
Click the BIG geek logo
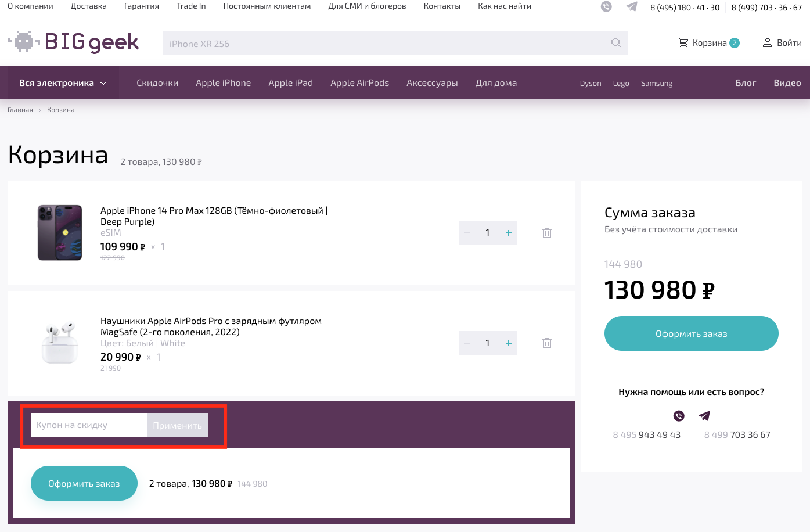pos(73,42)
